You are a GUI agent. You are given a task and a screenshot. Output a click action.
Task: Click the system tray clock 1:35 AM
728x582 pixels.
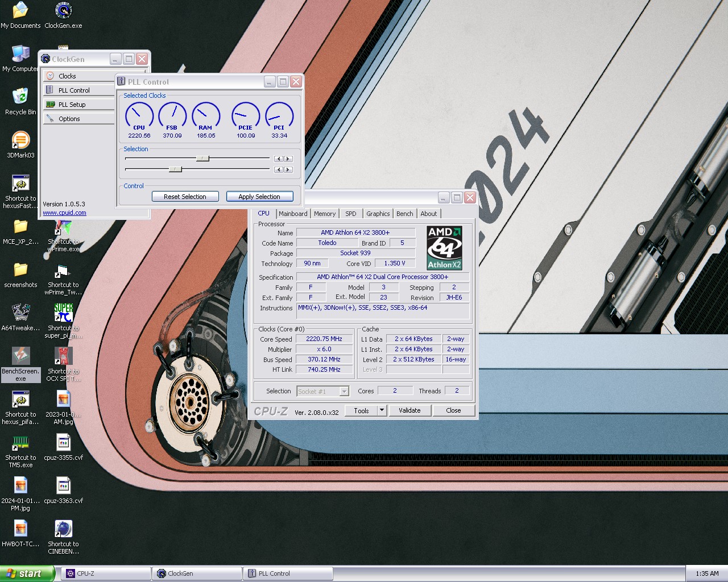pyautogui.click(x=707, y=573)
